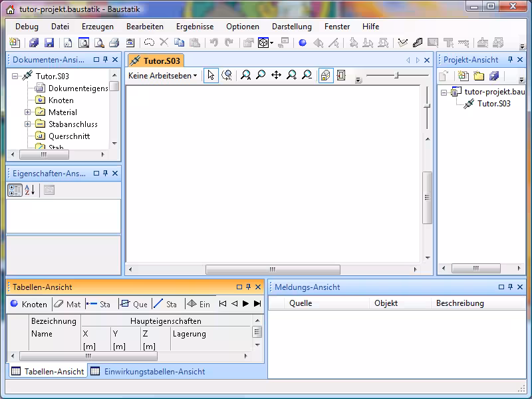The height and width of the screenshot is (399, 532).
Task: Click the horizontal scrollbar of Tabellen-Ansicht
Action: click(88, 356)
